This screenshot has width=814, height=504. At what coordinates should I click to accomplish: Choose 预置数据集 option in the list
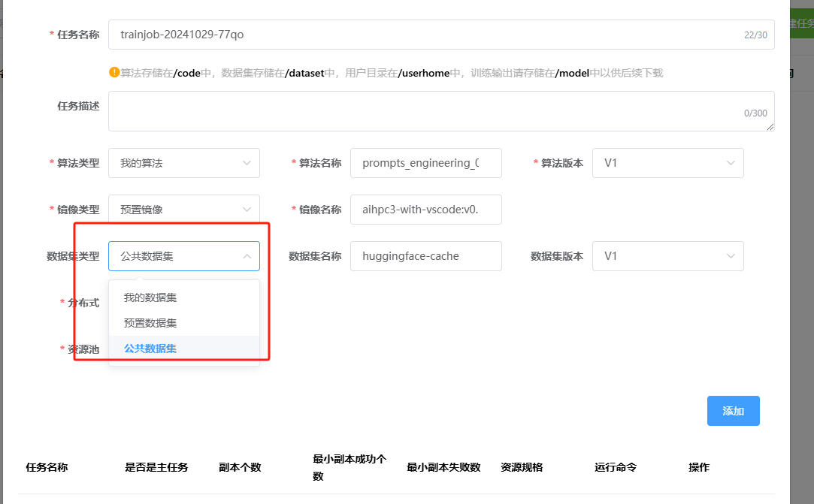[x=150, y=323]
